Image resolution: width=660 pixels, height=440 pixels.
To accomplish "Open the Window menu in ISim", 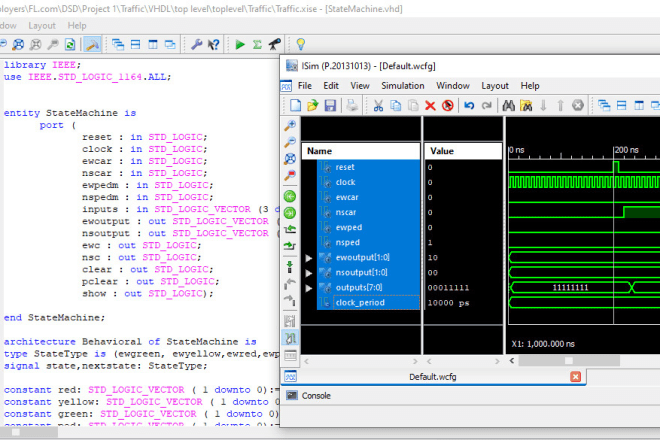I will click(x=453, y=86).
